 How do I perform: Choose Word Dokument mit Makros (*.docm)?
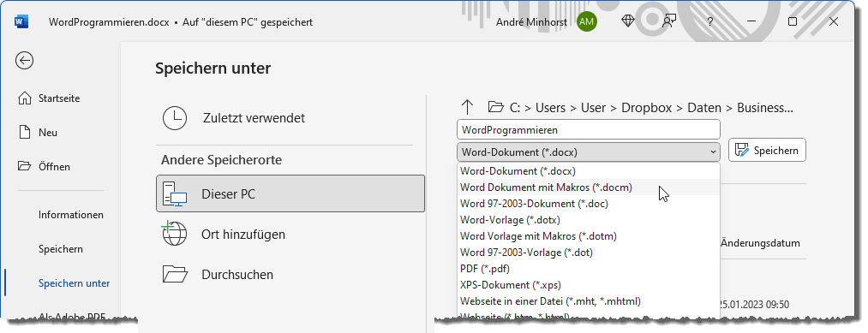tap(589, 187)
